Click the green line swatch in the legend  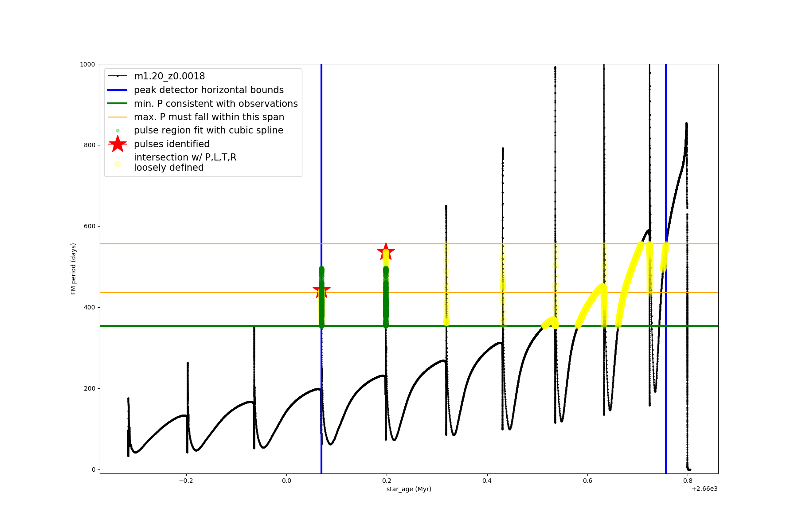(x=117, y=104)
